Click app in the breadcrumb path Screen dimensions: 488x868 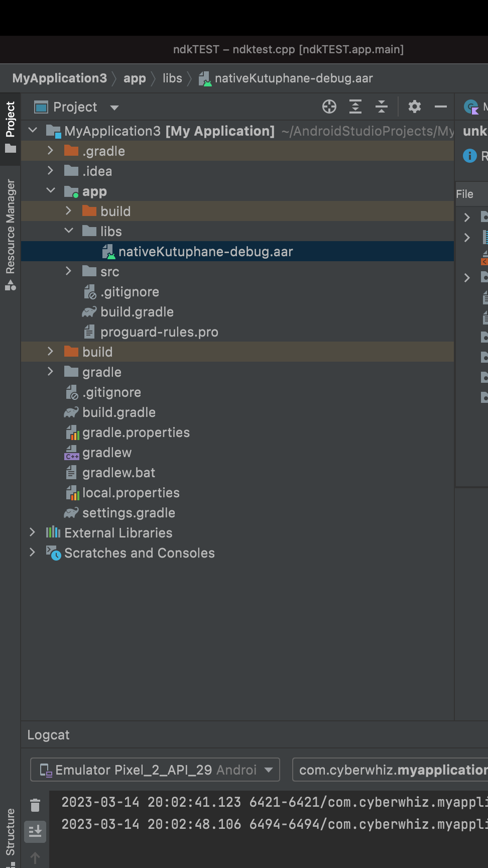(x=135, y=78)
